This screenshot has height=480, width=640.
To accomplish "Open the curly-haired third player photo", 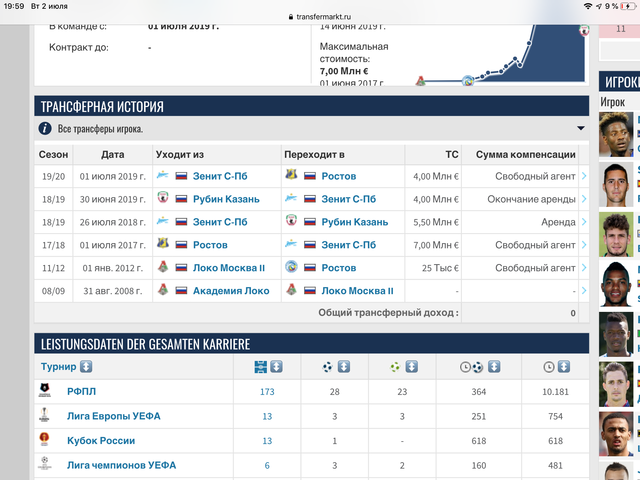I will (x=616, y=234).
